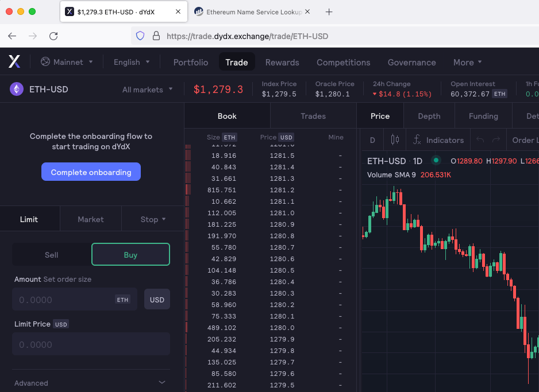Select the Sell side toggle
This screenshot has height=392, width=539.
point(52,254)
